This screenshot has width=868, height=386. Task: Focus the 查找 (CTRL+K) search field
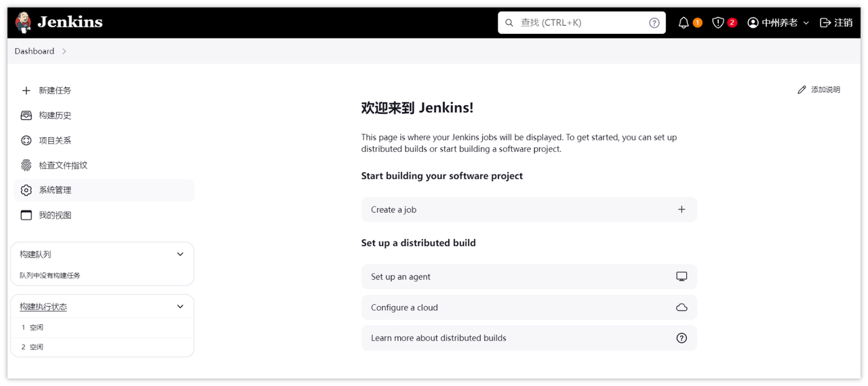point(582,22)
